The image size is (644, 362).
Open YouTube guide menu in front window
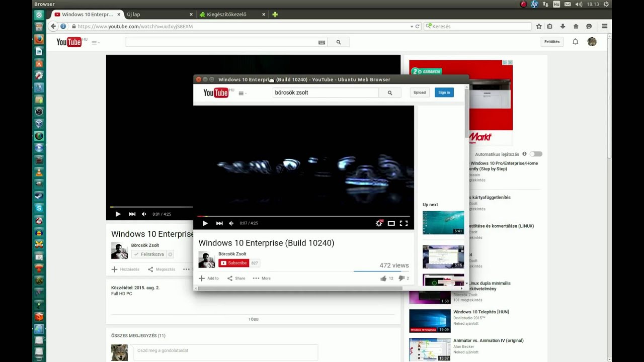[x=242, y=93]
